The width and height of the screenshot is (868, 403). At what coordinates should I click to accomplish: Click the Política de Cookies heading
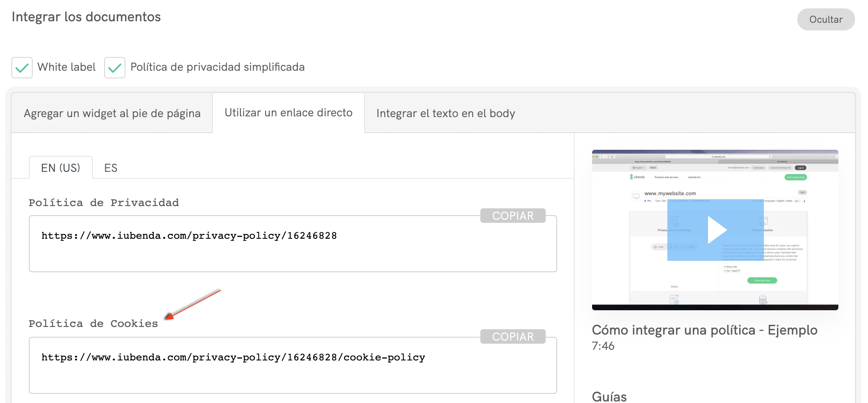(93, 324)
